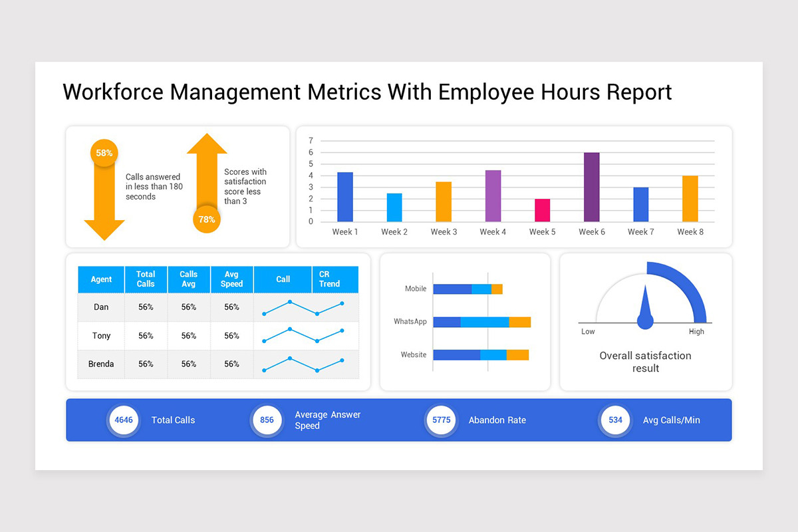Select the High label on satisfaction gauge

696,331
